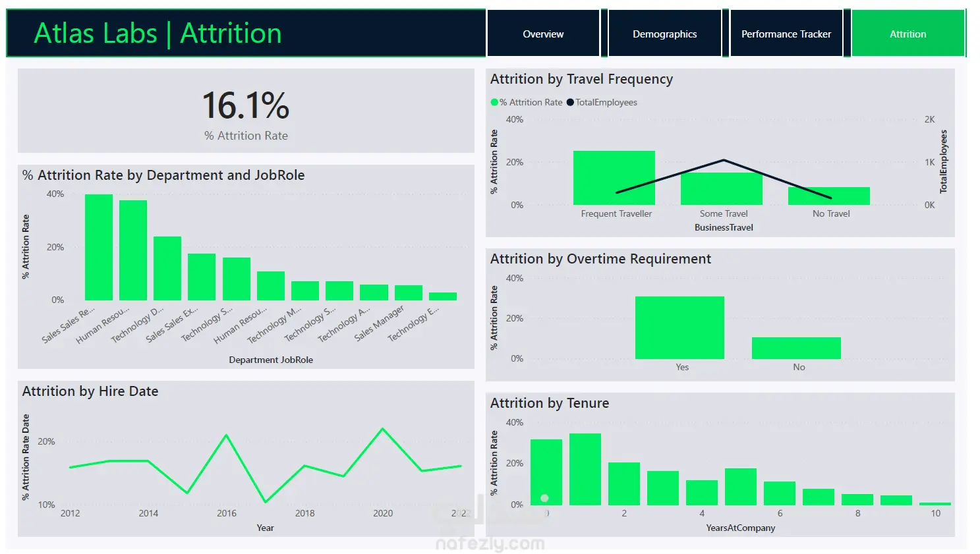Screen dimensions: 980x554
Task: Click the 2020 peak on the hire date line
Action: 383,429
